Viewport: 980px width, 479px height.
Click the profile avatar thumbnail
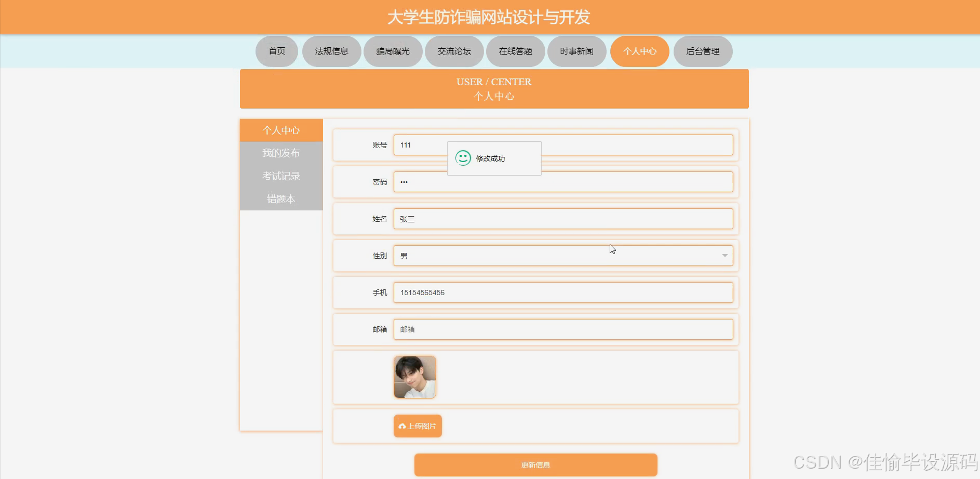415,377
